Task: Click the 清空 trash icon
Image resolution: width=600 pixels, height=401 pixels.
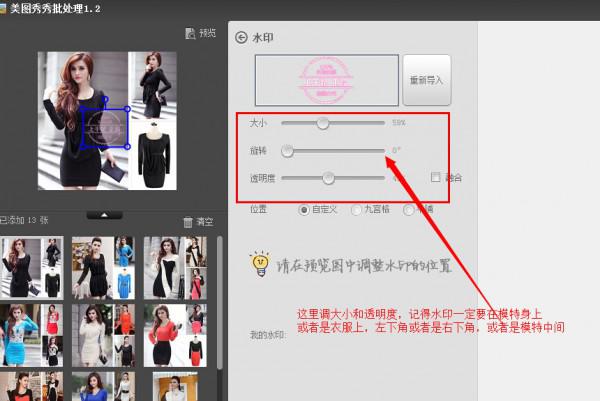Action: click(188, 222)
